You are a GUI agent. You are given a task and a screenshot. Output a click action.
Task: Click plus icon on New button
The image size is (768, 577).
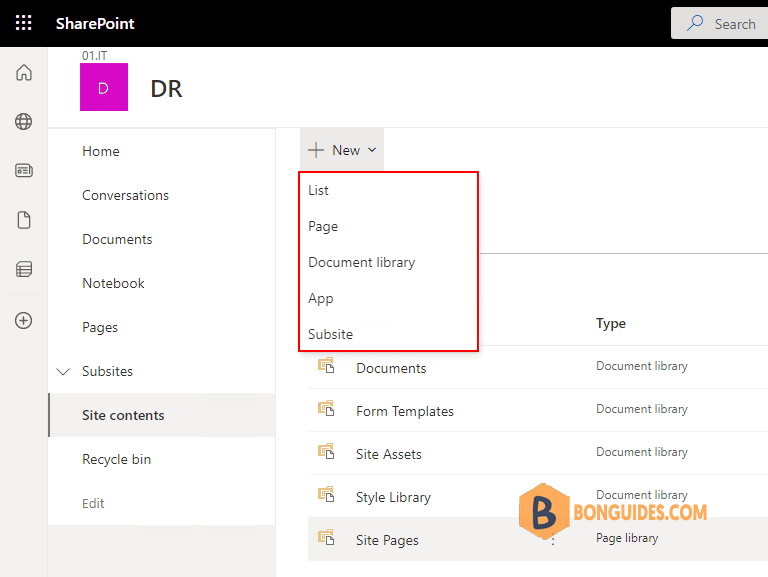316,150
